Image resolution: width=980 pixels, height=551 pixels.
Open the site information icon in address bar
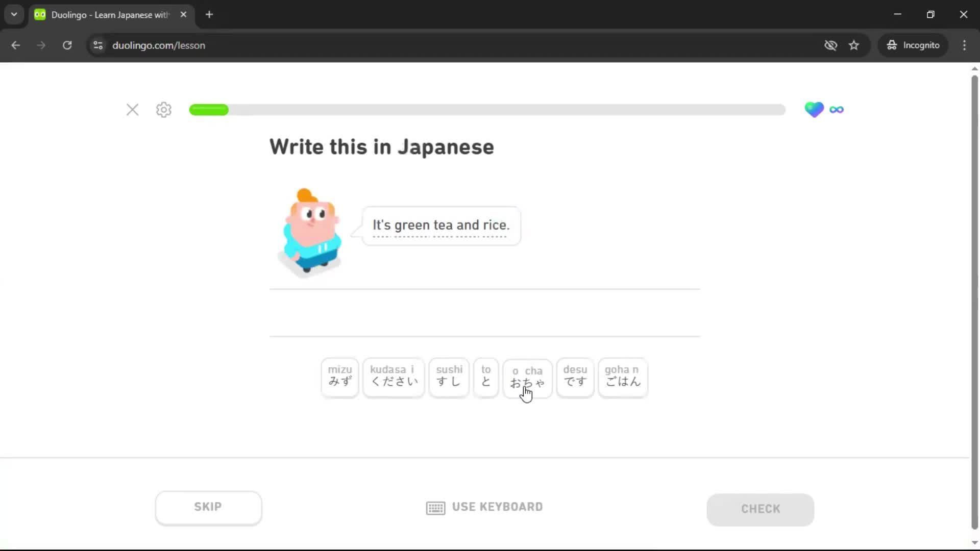97,45
